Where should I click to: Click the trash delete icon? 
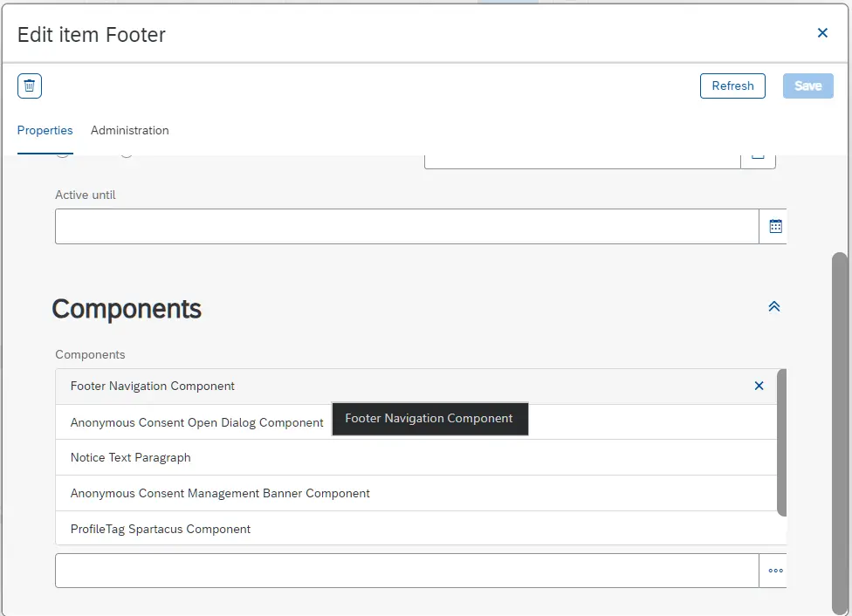coord(30,86)
